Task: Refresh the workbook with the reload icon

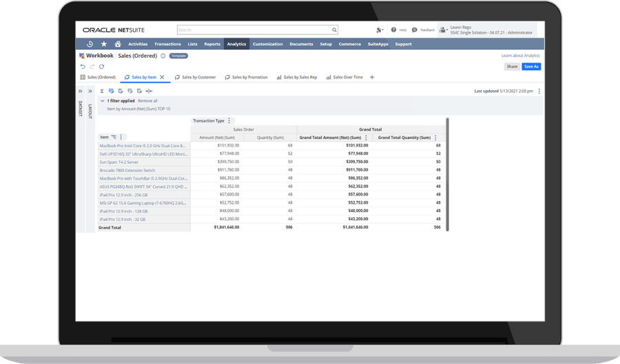Action: pos(102,66)
